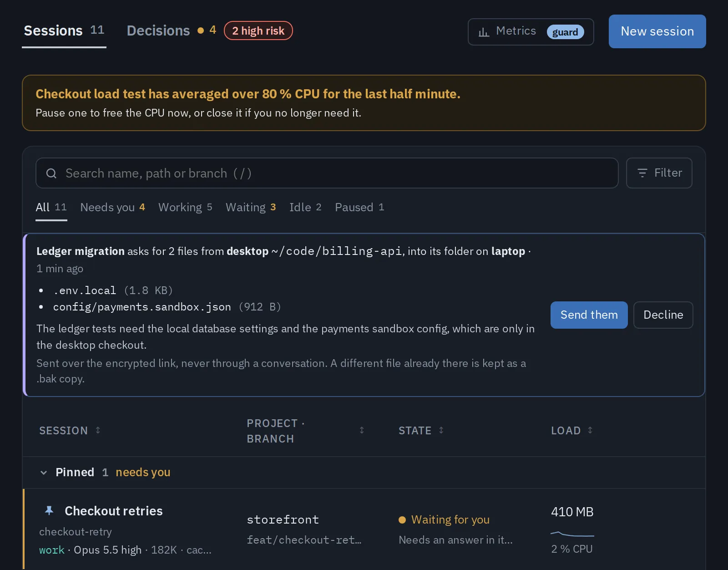This screenshot has width=728, height=570.
Task: Sort by PROJECT · BRANCH column arrows
Action: pyautogui.click(x=362, y=430)
